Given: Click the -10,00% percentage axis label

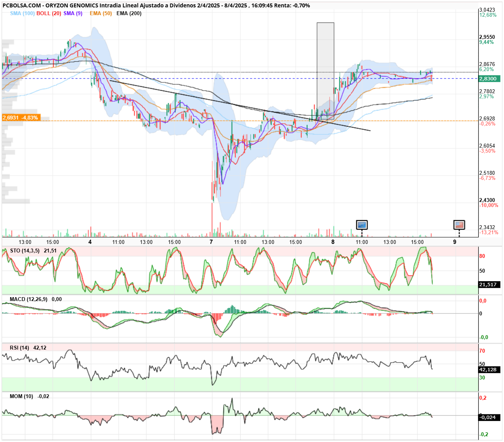Looking at the screenshot, I should [x=489, y=205].
